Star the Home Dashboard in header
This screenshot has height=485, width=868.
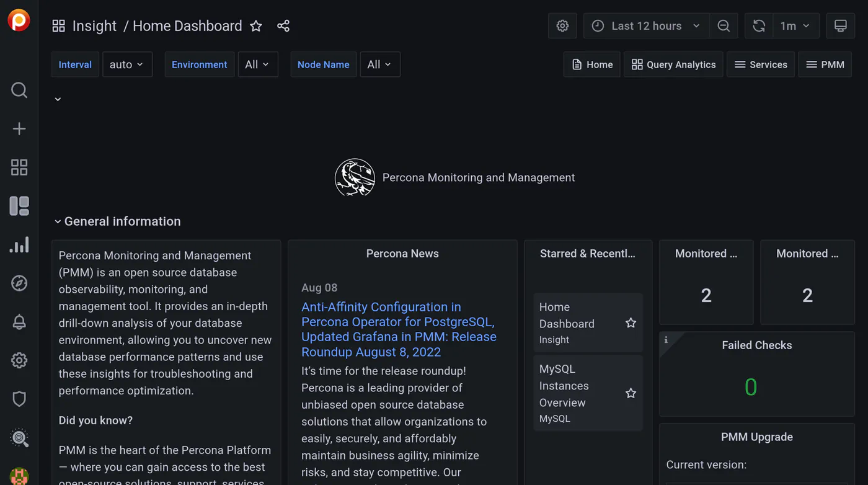point(256,26)
